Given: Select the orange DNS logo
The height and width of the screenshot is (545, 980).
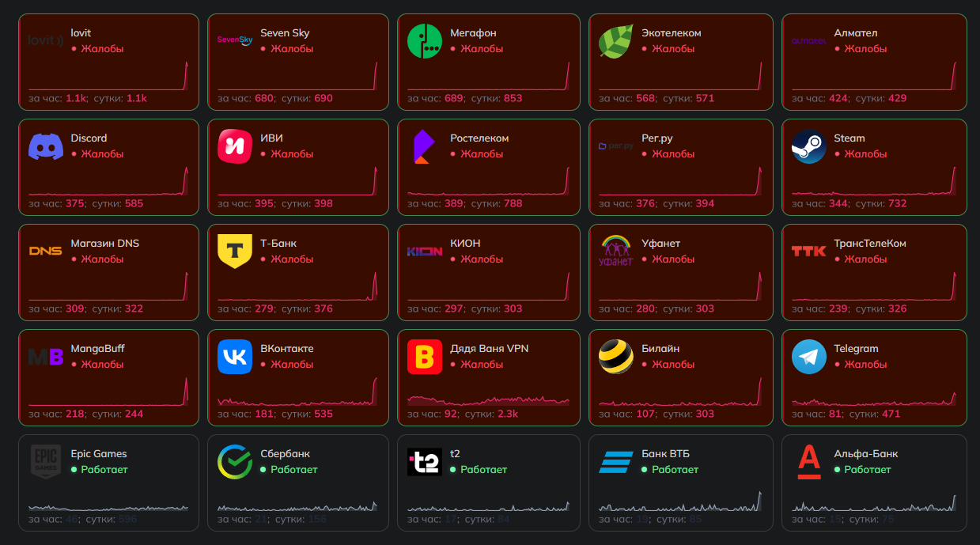Looking at the screenshot, I should (46, 252).
